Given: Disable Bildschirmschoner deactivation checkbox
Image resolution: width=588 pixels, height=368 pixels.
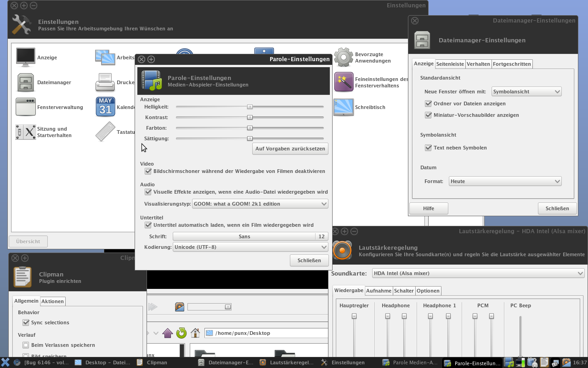Looking at the screenshot, I should point(148,171).
